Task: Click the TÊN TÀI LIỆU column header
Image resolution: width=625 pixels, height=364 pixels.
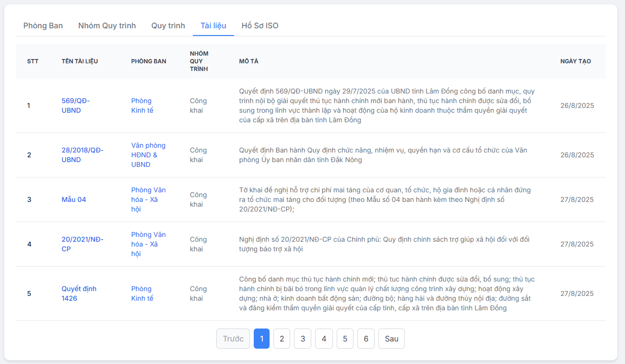Action: click(x=80, y=61)
